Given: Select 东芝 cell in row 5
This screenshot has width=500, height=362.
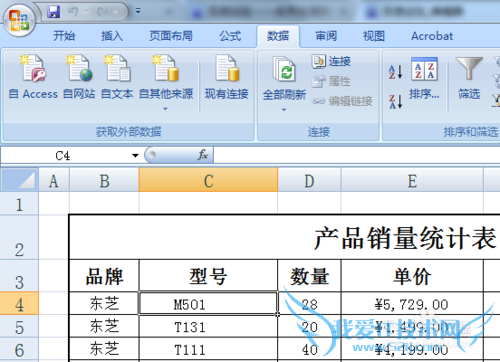Looking at the screenshot, I should tap(104, 326).
